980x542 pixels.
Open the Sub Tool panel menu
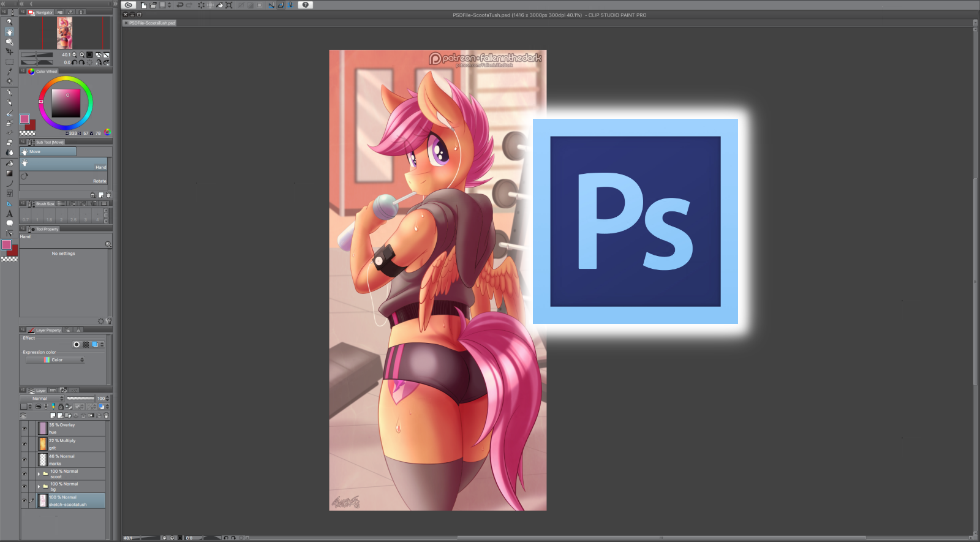click(23, 142)
